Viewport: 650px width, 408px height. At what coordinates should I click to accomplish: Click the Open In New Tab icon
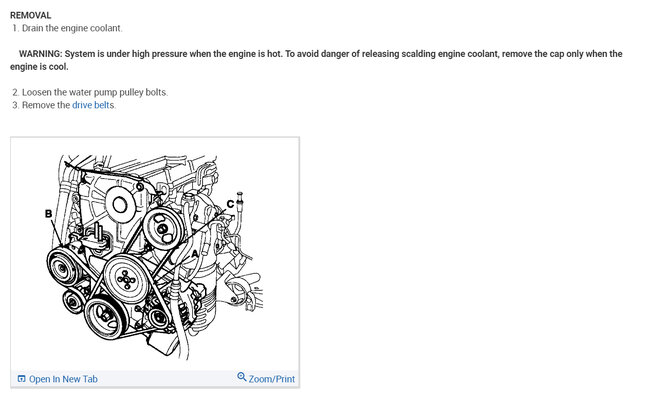[x=22, y=379]
